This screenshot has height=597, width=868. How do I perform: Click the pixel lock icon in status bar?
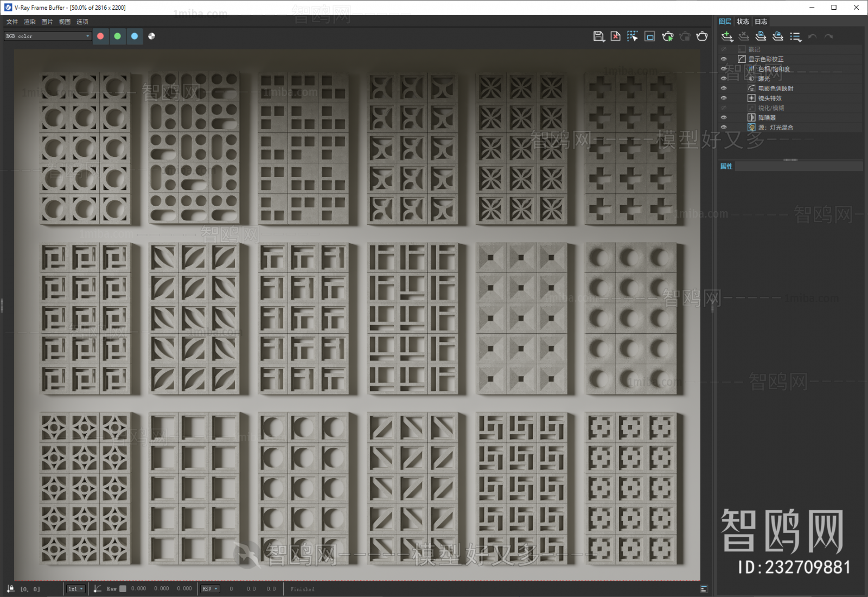point(11,589)
